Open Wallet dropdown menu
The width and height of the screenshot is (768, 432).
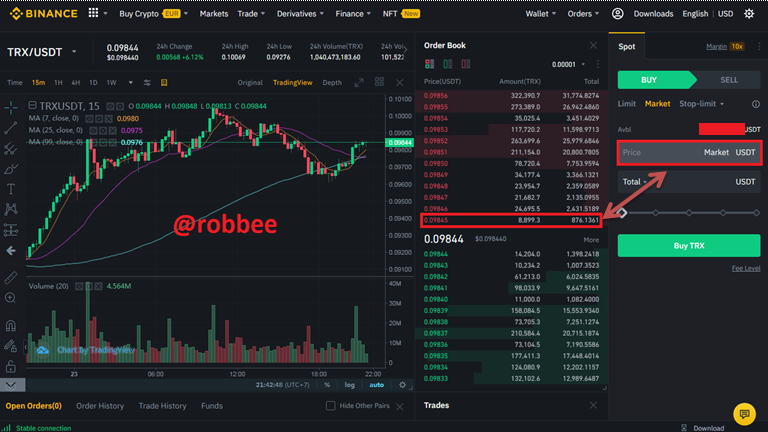(541, 14)
